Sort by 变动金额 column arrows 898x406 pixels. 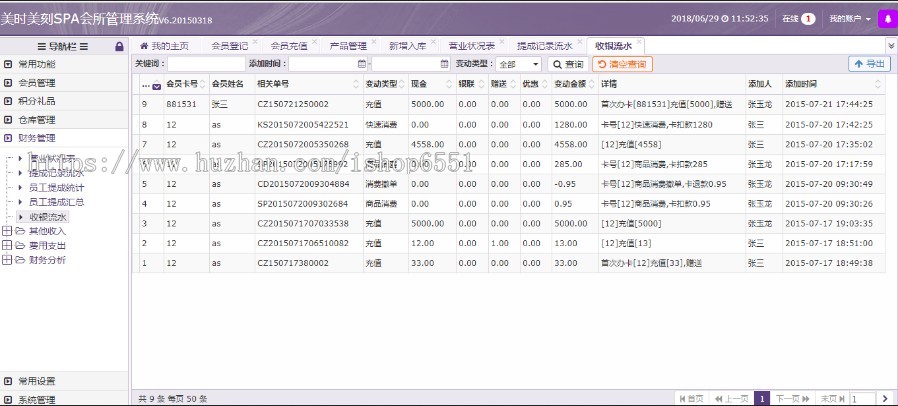coord(591,84)
